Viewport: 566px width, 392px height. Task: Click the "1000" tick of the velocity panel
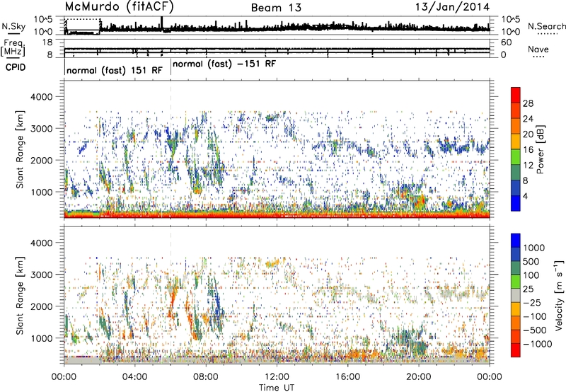[42, 338]
